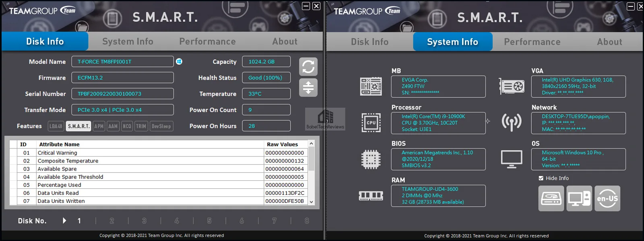Viewport: 644px width, 241px height.
Task: Toggle the APM feature badge
Action: tap(99, 126)
